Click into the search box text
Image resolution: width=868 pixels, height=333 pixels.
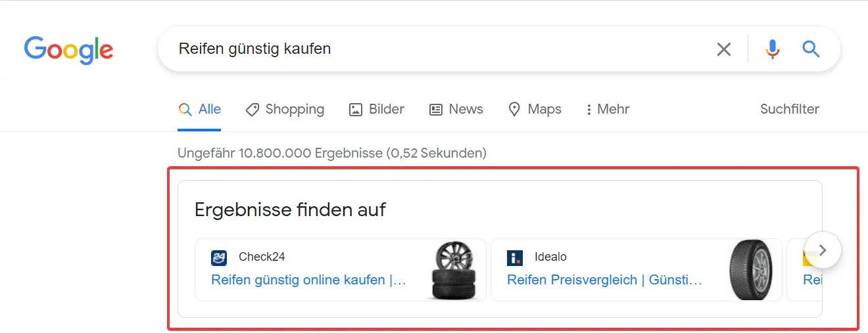click(x=255, y=49)
